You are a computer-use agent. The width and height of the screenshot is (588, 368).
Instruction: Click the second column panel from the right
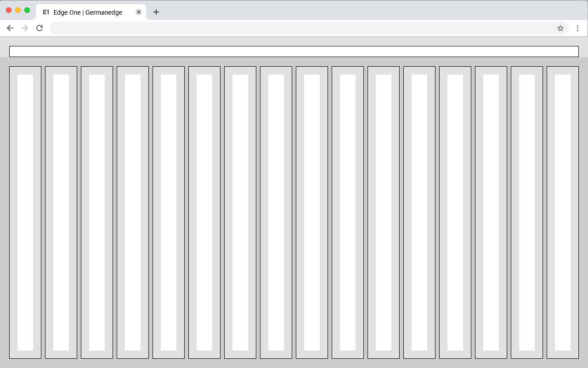(527, 212)
